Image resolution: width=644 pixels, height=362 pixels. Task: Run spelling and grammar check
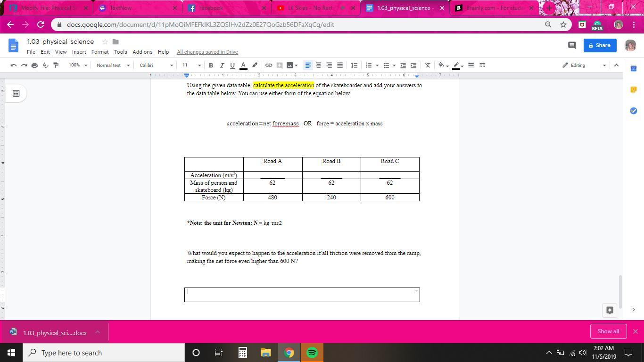[x=45, y=65]
